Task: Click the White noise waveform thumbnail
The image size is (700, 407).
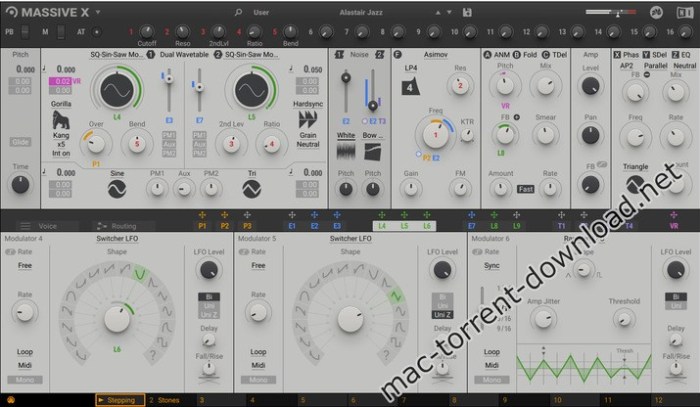Action: [346, 151]
